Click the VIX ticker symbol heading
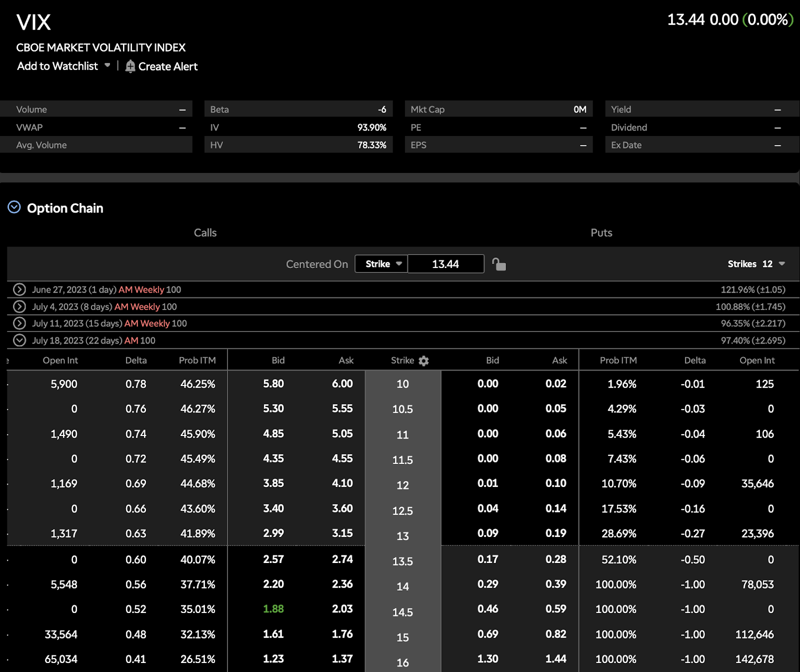 point(33,22)
